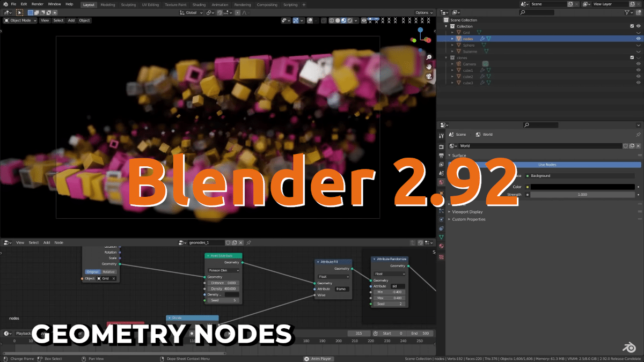Screen dimensions: 644x362
Task: Click the current frame 315 field
Action: tap(358, 333)
